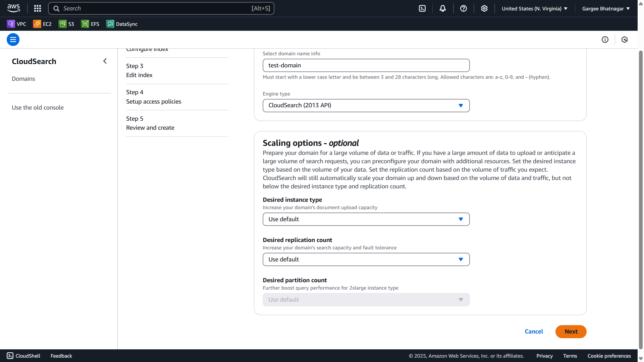644x362 pixels.
Task: Open the notifications bell
Action: (x=443, y=8)
